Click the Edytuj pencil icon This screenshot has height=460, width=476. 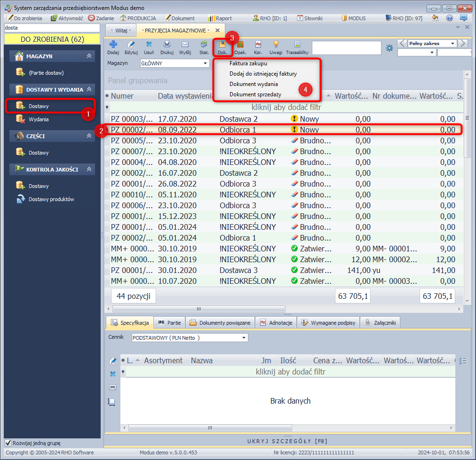(x=131, y=45)
